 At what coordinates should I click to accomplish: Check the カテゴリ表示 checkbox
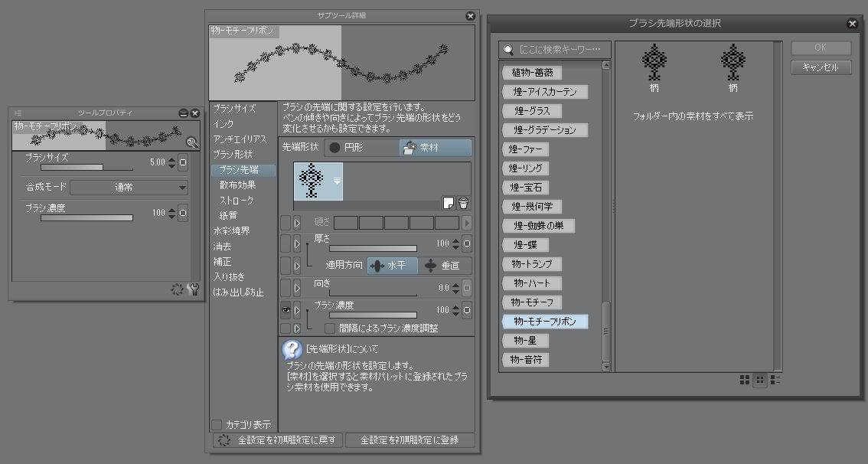click(x=217, y=424)
